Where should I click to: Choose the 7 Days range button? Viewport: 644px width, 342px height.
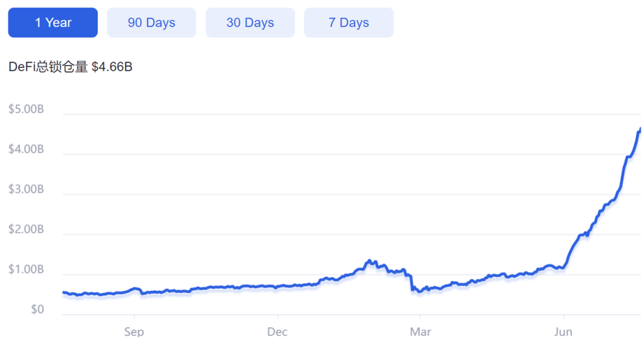tap(349, 23)
